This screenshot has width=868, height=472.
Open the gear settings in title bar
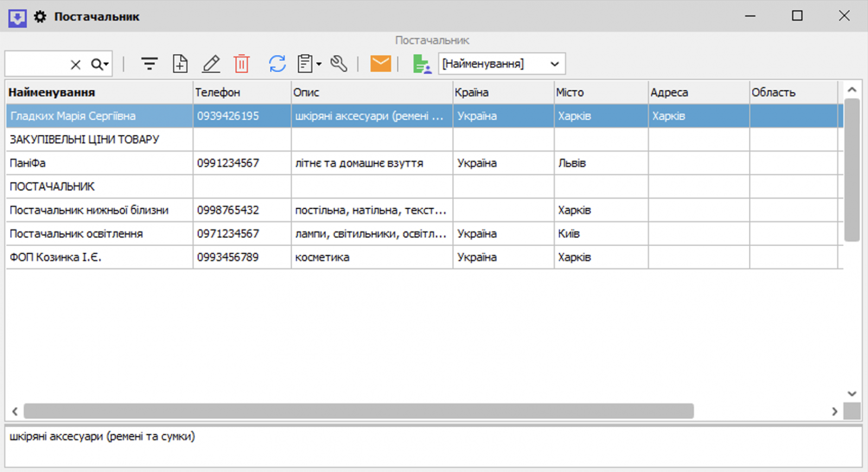(40, 17)
